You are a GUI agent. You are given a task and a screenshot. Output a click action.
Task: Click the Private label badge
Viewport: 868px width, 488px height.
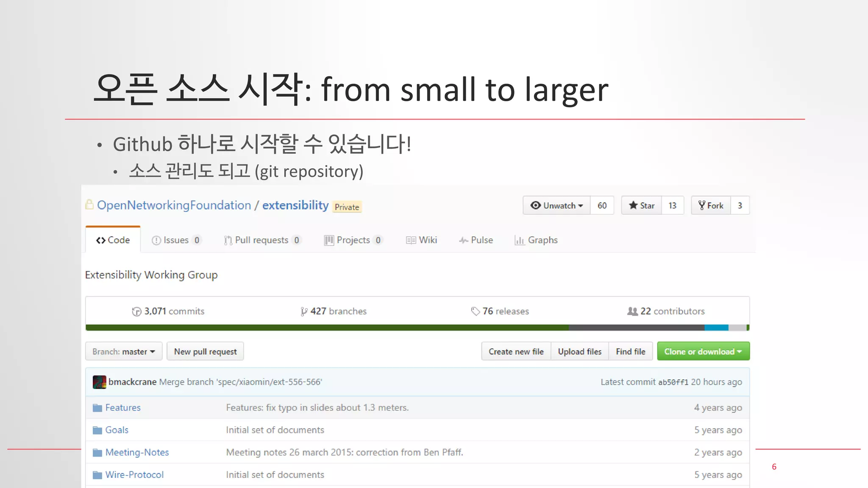pos(347,207)
